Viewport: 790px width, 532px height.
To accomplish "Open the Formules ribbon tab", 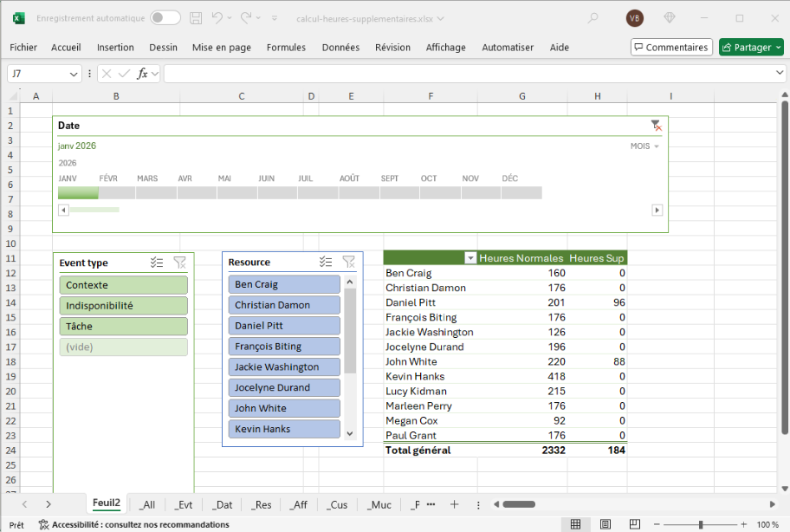I will click(x=286, y=48).
